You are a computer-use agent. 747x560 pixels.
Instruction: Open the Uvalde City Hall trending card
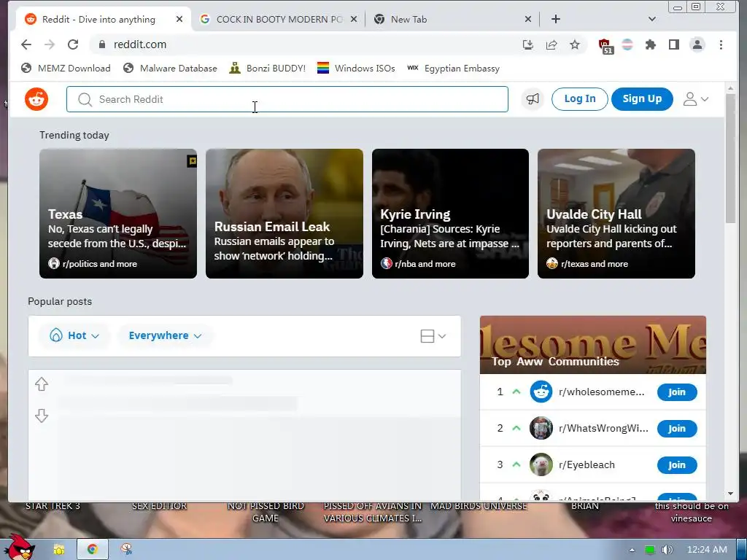pyautogui.click(x=616, y=214)
